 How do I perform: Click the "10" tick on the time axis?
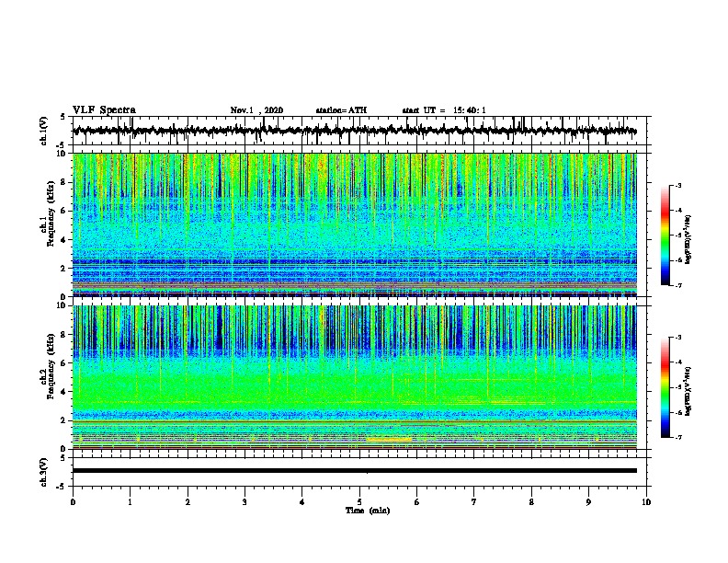click(646, 502)
